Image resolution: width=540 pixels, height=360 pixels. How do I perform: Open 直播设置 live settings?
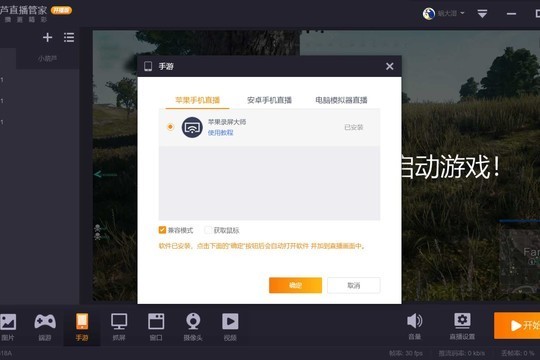coord(462,327)
